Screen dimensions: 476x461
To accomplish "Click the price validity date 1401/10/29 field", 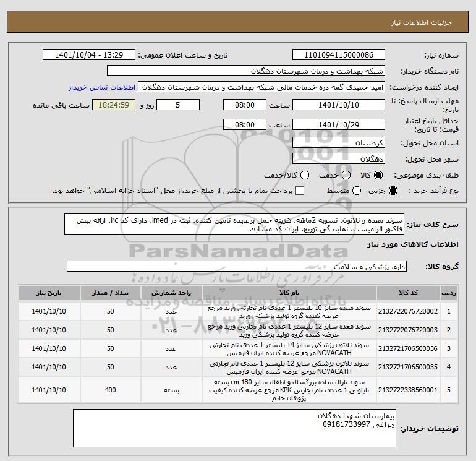I will [x=339, y=124].
